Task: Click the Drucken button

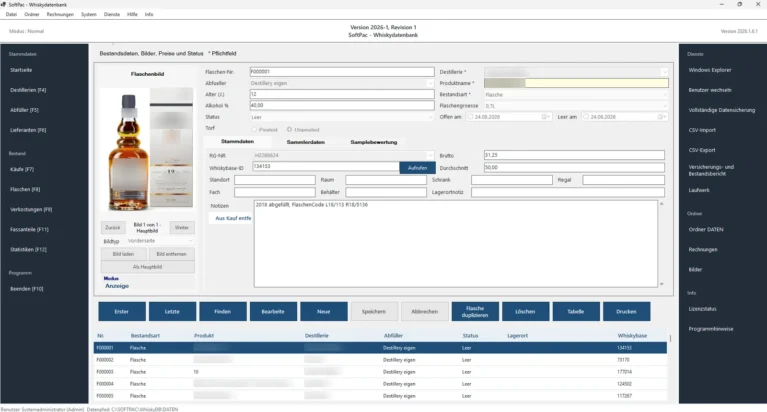Action: tap(627, 312)
